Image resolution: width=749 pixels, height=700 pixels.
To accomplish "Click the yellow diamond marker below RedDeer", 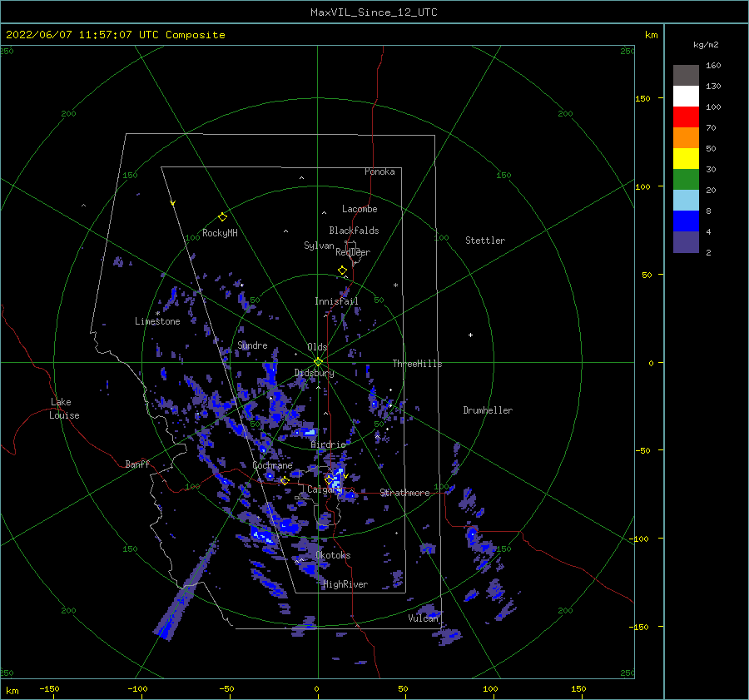I will (x=342, y=271).
